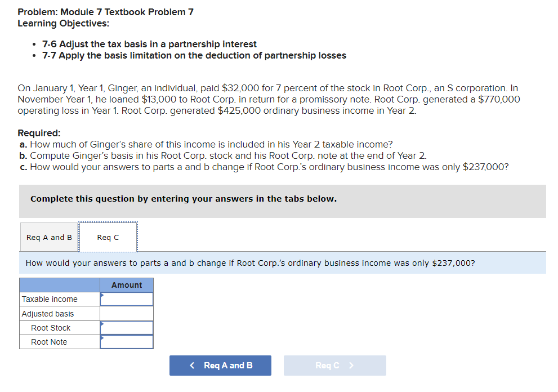Image resolution: width=558 pixels, height=392 pixels.
Task: Click the Req A and B navigation button
Action: point(220,366)
